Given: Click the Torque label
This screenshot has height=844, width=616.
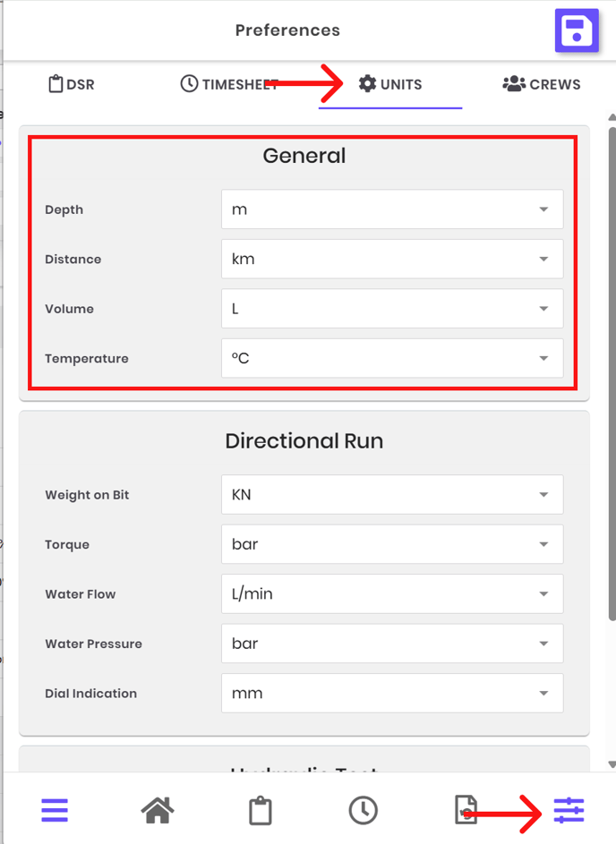Looking at the screenshot, I should (x=67, y=545).
